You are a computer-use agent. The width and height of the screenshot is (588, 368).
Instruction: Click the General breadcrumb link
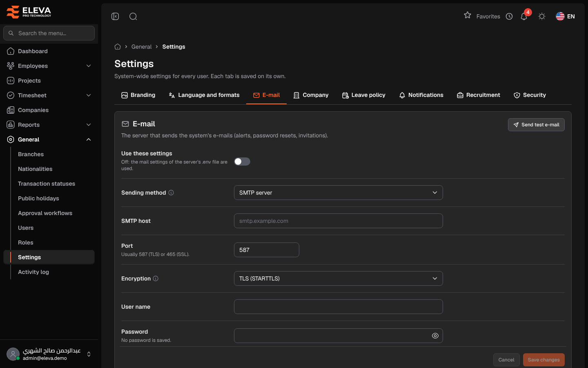point(142,47)
